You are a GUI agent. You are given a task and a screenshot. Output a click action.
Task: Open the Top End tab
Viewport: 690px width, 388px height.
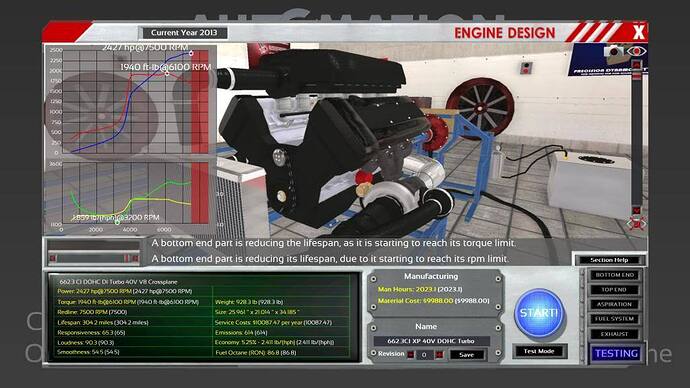(x=615, y=289)
